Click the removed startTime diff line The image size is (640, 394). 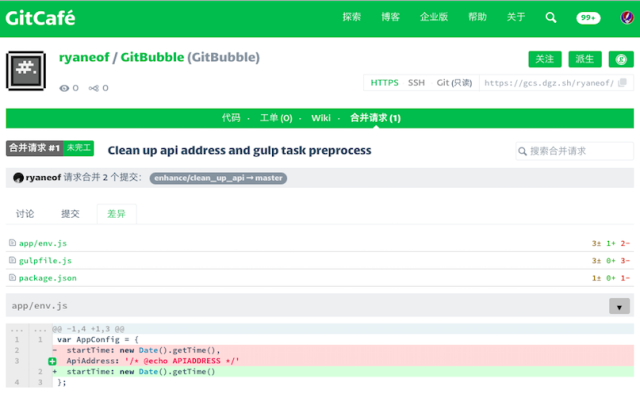(x=343, y=350)
